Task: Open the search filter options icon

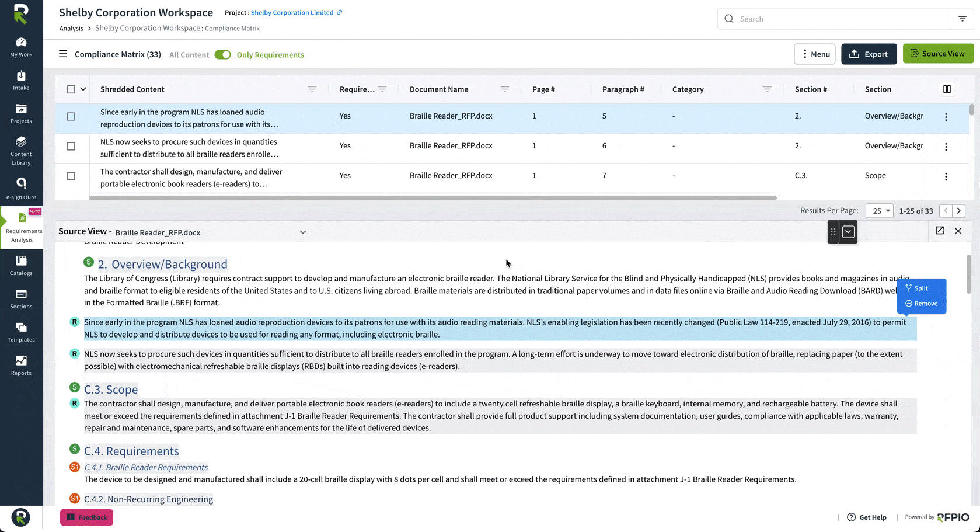Action: tap(962, 19)
